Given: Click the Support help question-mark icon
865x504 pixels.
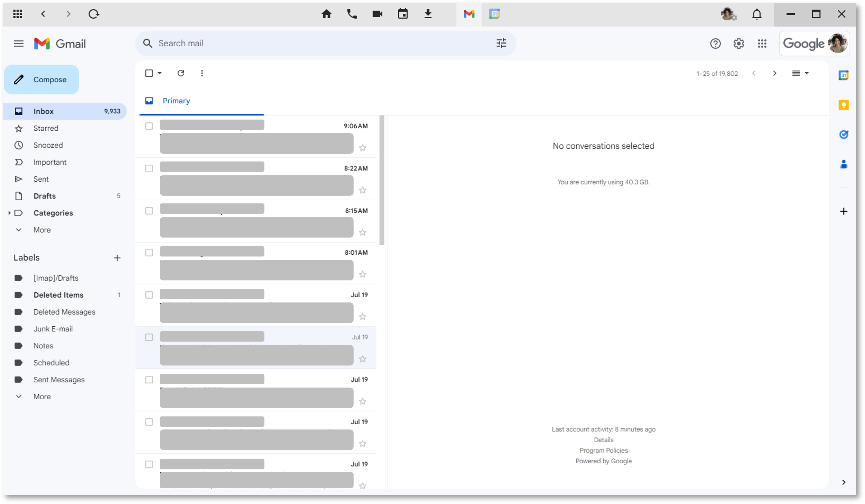Looking at the screenshot, I should [715, 43].
